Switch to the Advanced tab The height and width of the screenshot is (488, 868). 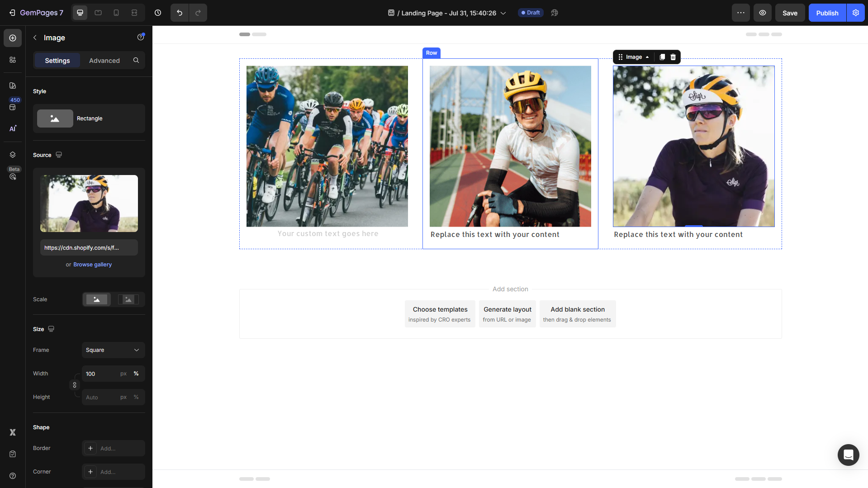click(x=104, y=61)
